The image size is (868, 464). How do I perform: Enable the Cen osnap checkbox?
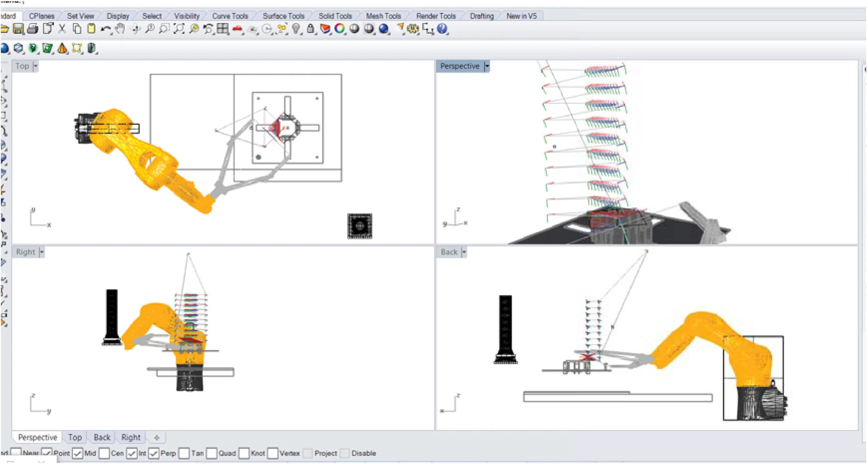pyautogui.click(x=104, y=454)
